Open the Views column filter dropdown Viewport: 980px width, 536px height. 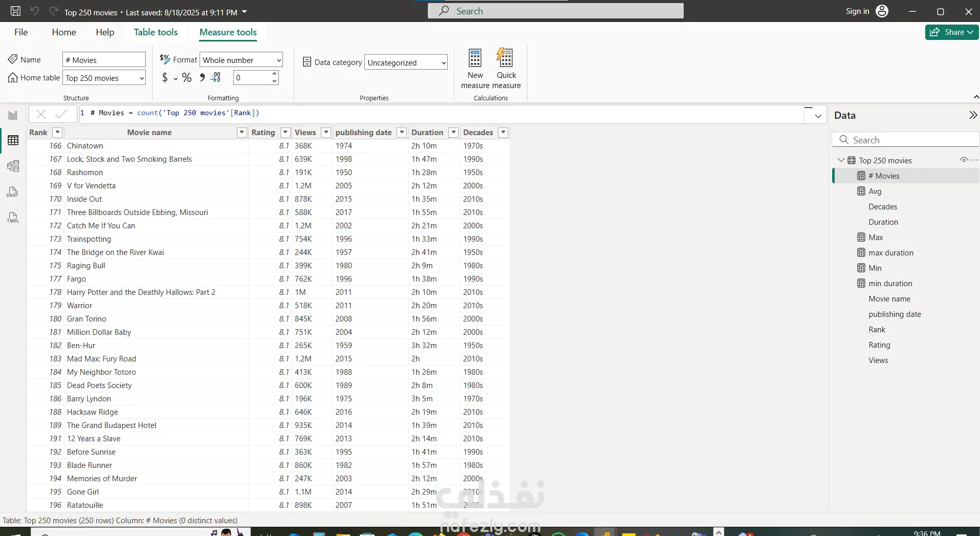pyautogui.click(x=326, y=133)
